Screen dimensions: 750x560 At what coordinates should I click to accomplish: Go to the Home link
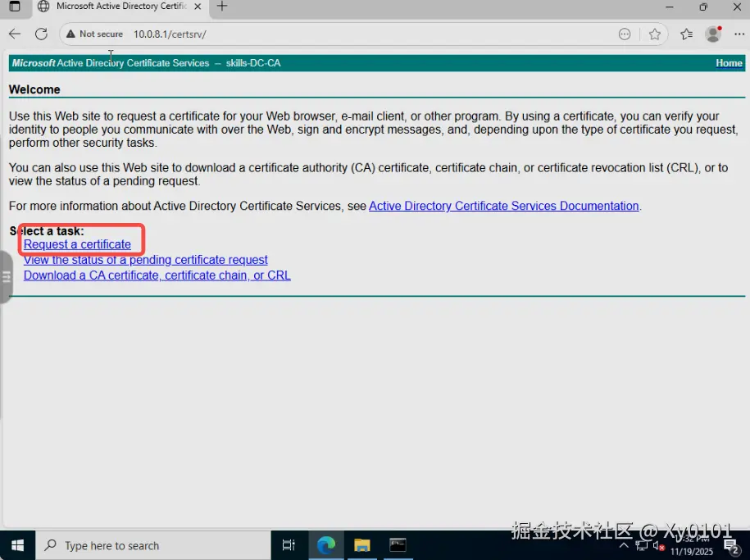[x=729, y=63]
